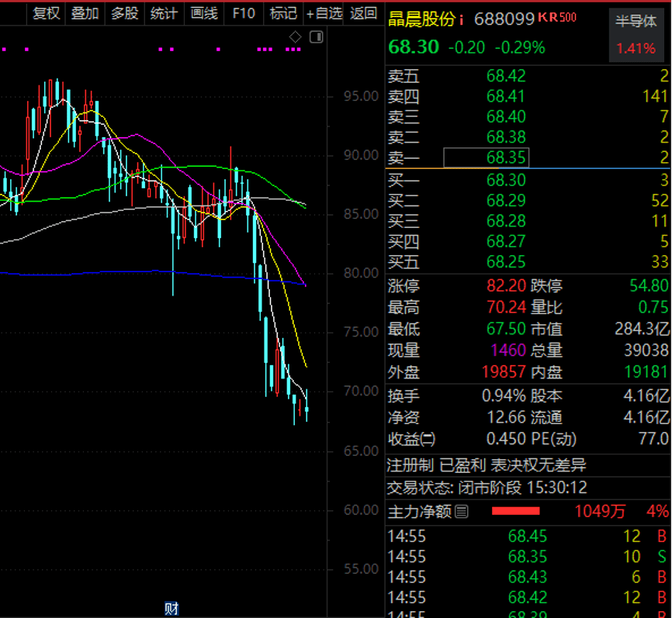
Task: Click 外盘 value 19857
Action: point(504,372)
